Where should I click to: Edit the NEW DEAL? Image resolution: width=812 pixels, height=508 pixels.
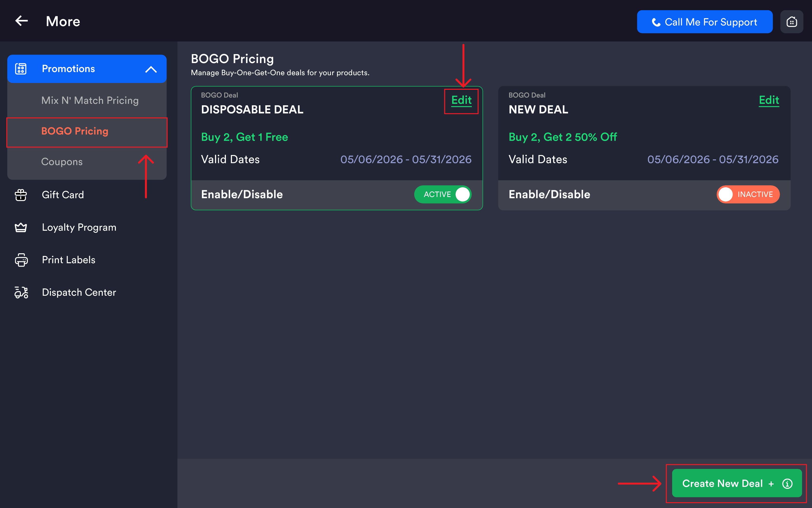[769, 100]
